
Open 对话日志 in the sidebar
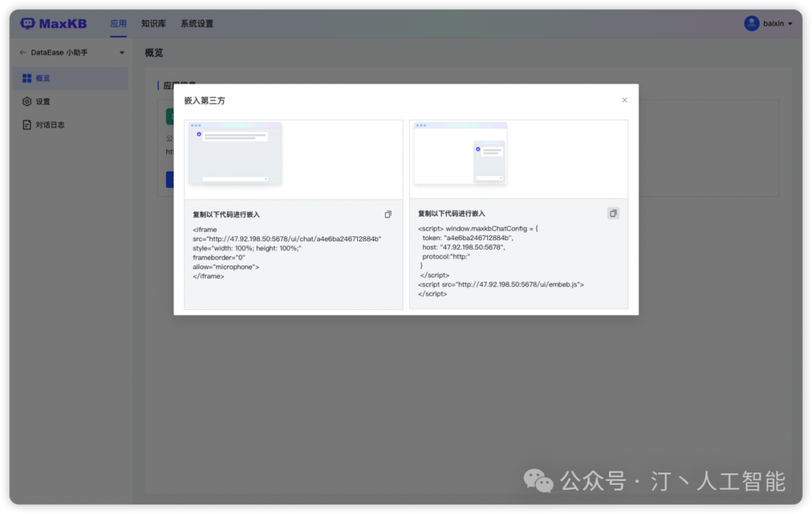coord(71,125)
